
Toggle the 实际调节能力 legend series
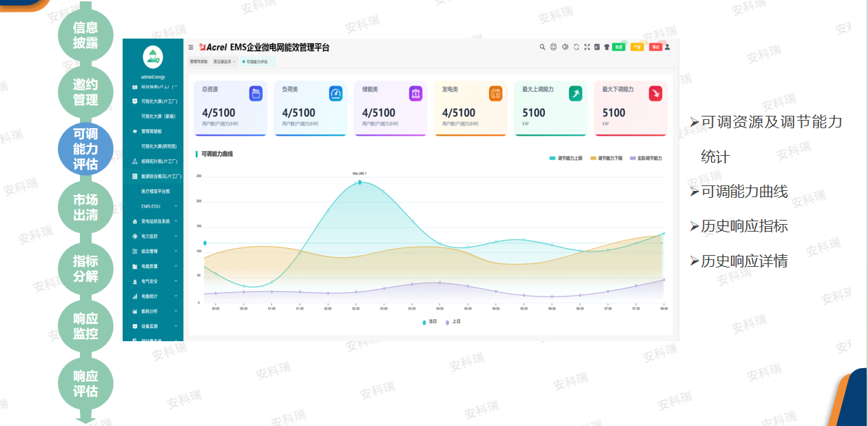point(645,159)
